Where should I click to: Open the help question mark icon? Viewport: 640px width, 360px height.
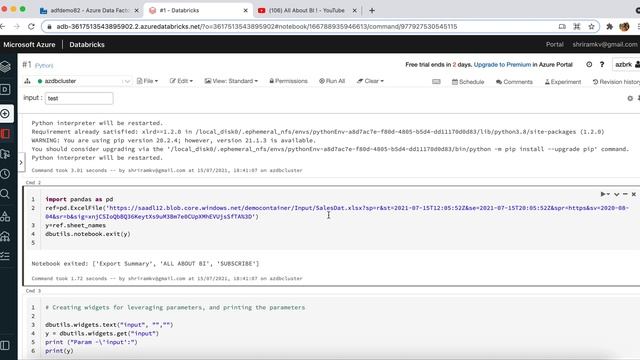point(602,64)
